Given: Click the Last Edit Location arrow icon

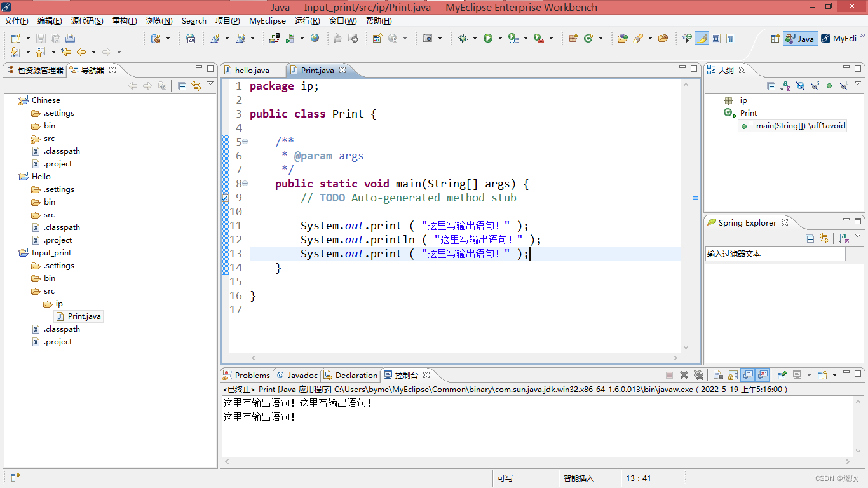Looking at the screenshot, I should [x=66, y=52].
